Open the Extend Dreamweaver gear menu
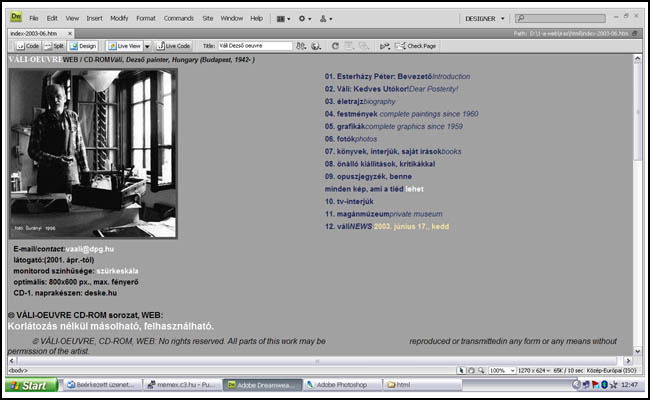The width and height of the screenshot is (650, 400). (x=305, y=19)
